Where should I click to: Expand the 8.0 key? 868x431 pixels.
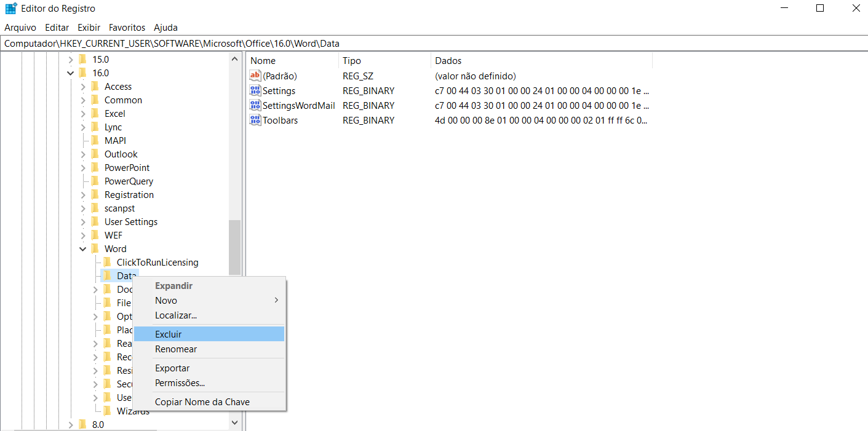[71, 425]
